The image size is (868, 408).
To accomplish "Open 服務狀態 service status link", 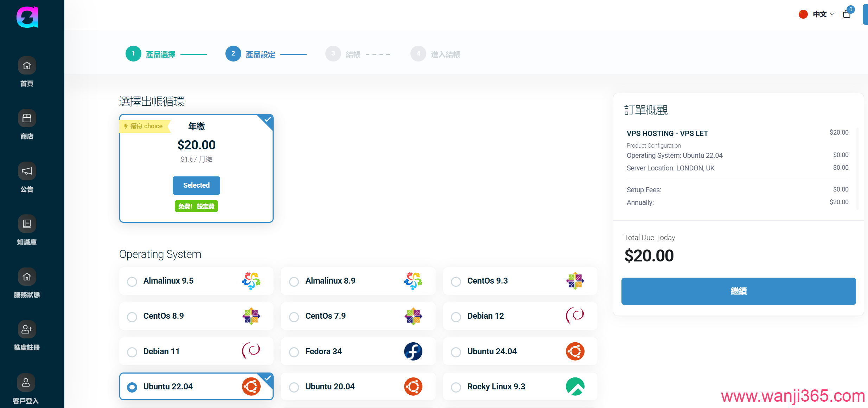I will pyautogui.click(x=27, y=294).
